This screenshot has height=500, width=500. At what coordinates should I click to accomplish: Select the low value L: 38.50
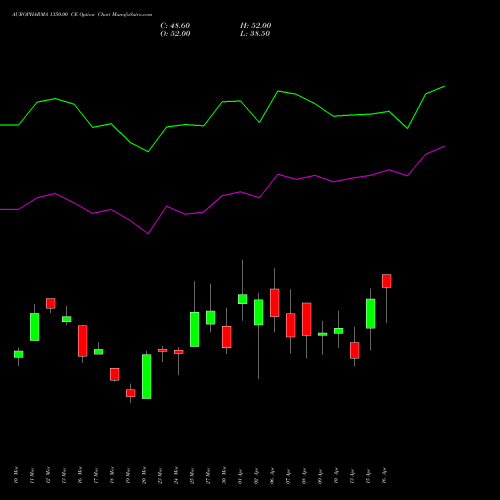[x=255, y=34]
